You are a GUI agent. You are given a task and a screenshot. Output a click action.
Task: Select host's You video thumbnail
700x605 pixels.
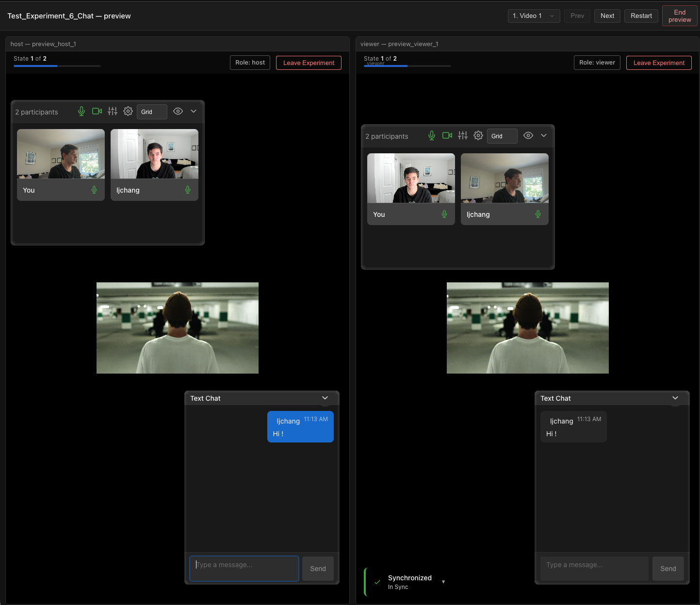tap(61, 154)
